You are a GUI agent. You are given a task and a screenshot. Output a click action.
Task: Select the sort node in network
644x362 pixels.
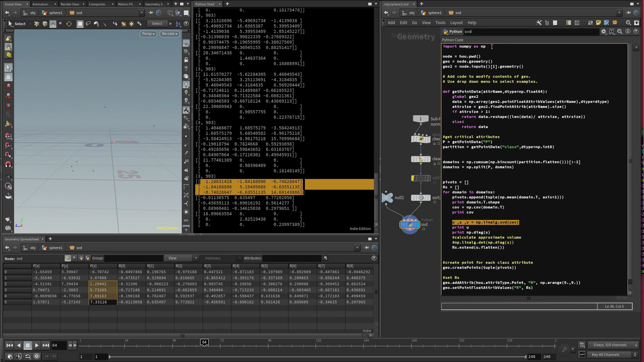[421, 198]
